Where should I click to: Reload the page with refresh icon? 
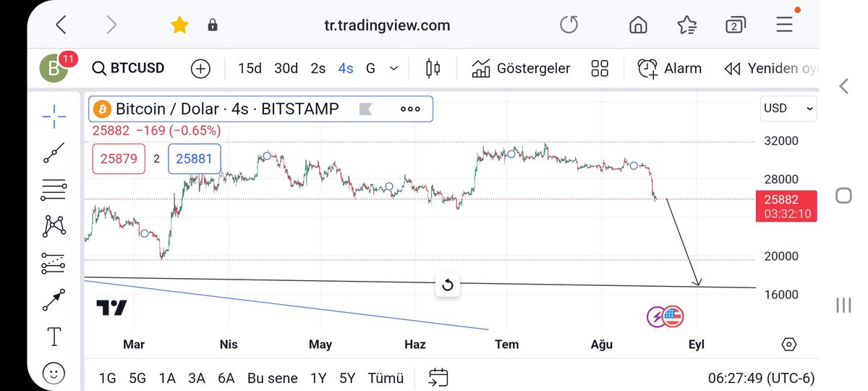(569, 25)
